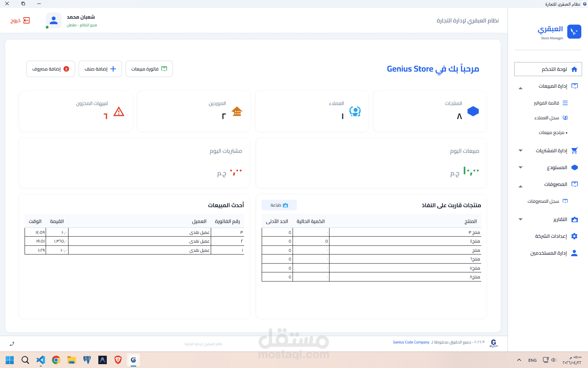Click the الموردين warehouse card icon
Screen dimensions: 588x368
237,111
